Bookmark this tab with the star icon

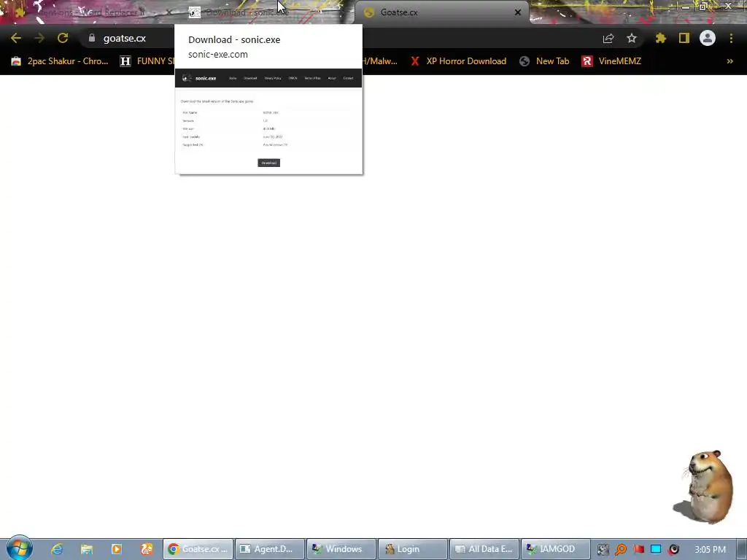pos(632,38)
